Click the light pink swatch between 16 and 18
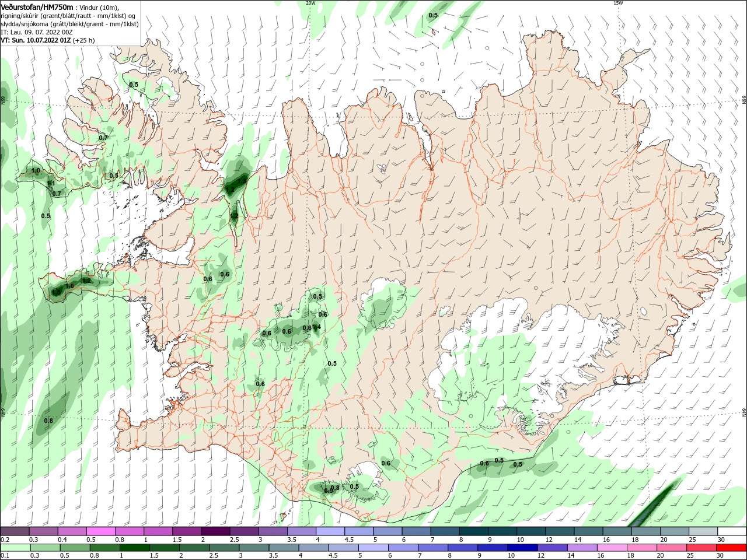The width and height of the screenshot is (747, 560). (x=612, y=548)
